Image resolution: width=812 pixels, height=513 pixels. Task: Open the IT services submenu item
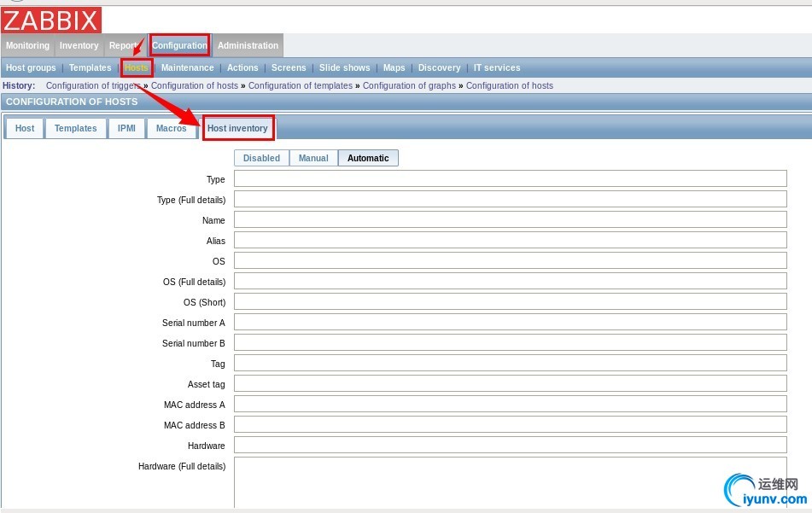click(497, 67)
